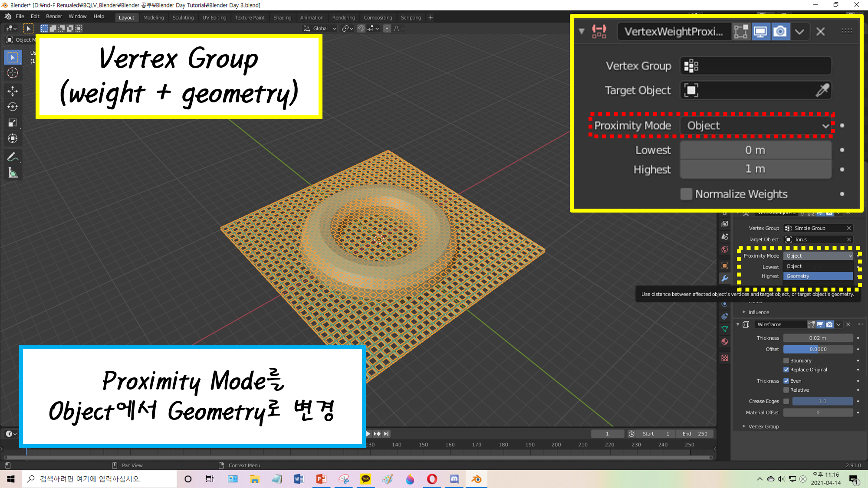Expand the Influence section

pyautogui.click(x=758, y=312)
